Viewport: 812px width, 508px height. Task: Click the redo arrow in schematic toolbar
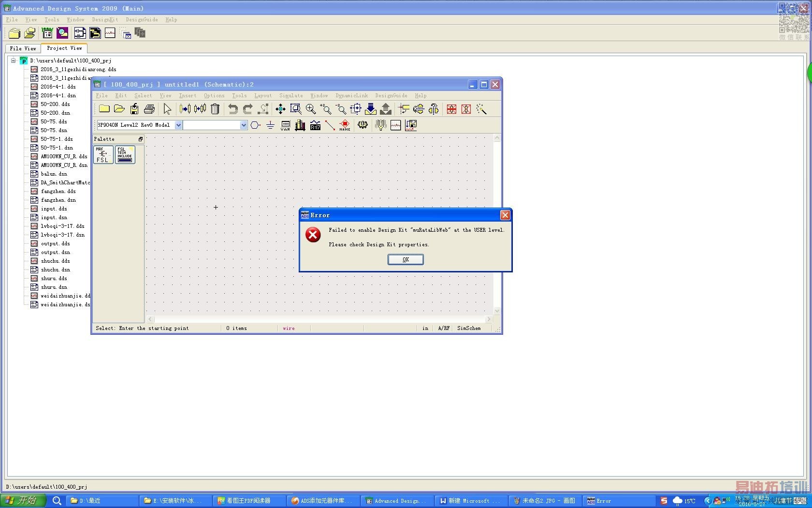pyautogui.click(x=248, y=109)
